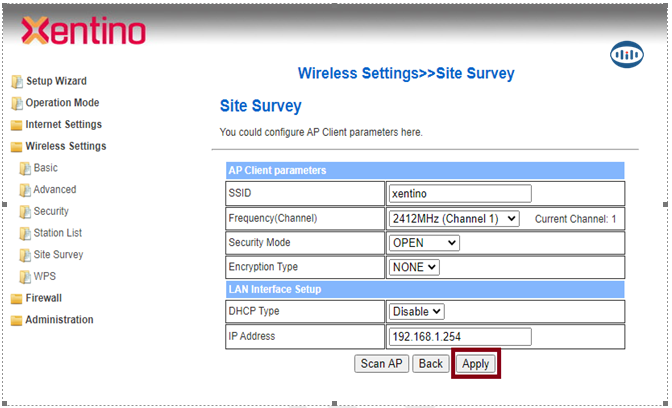Click the Administration folder icon
This screenshot has width=672, height=408.
[x=16, y=320]
